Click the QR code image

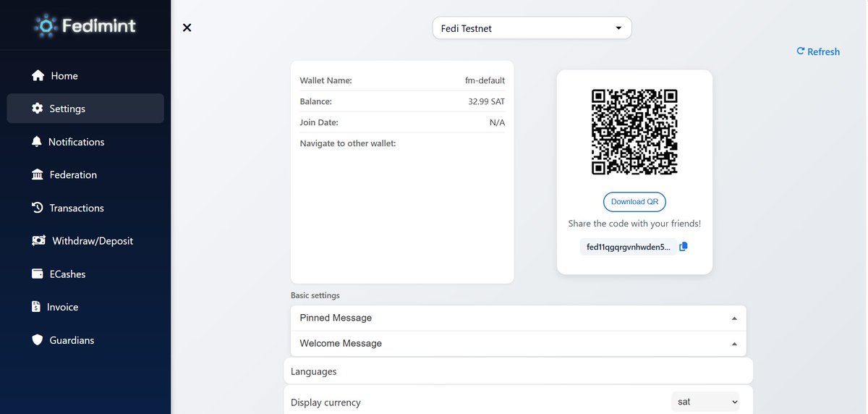[x=634, y=132]
